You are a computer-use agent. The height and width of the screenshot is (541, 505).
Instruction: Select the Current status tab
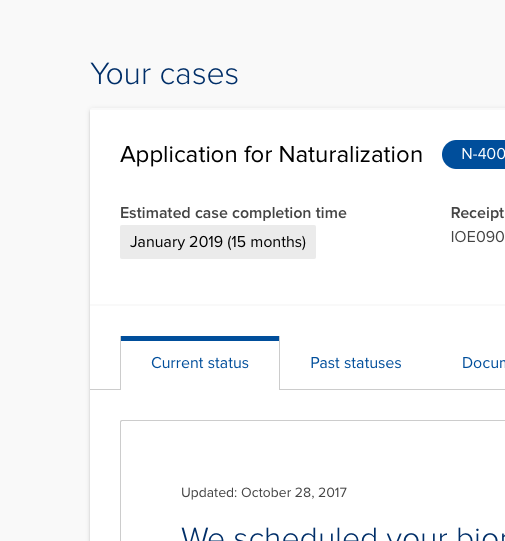click(x=200, y=363)
